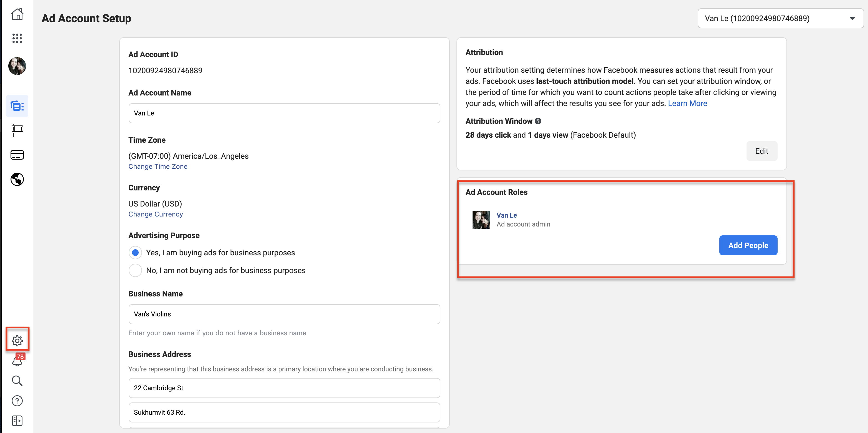Open the Ad Accounts sidebar icon

coord(17,106)
